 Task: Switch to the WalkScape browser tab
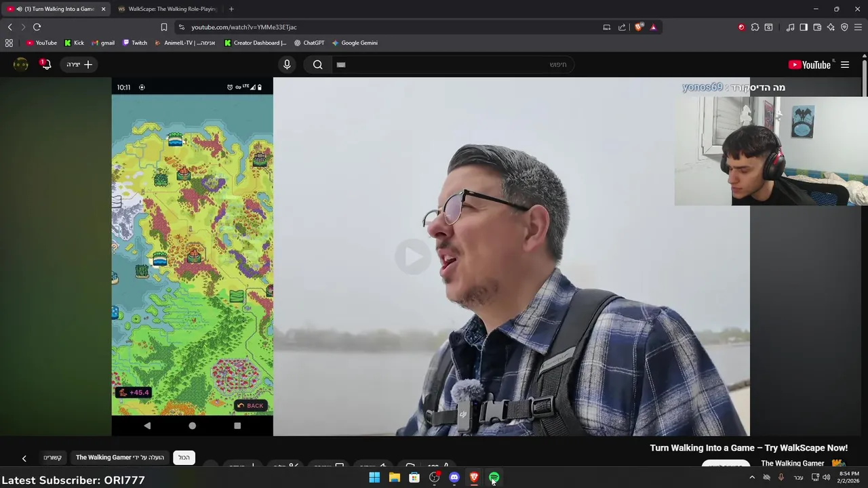167,9
